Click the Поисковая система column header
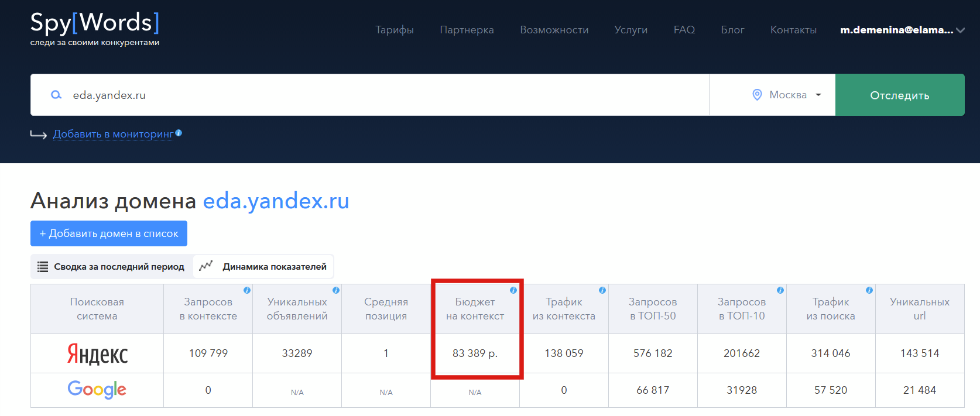 pos(97,309)
